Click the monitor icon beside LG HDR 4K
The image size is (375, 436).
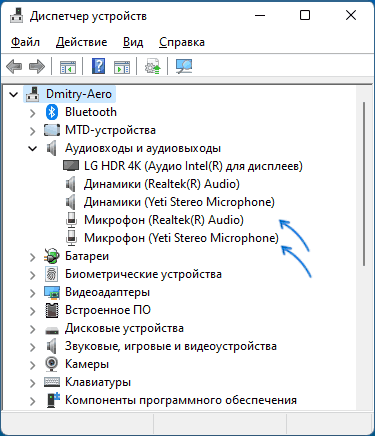(x=71, y=166)
